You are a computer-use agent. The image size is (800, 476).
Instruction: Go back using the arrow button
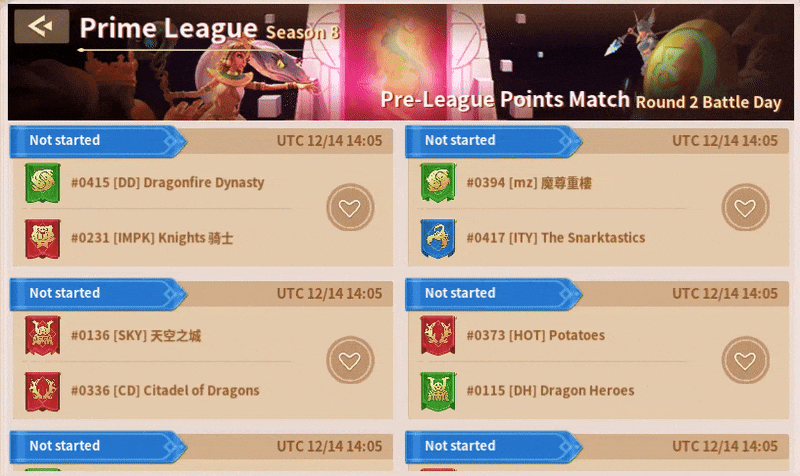pyautogui.click(x=41, y=26)
